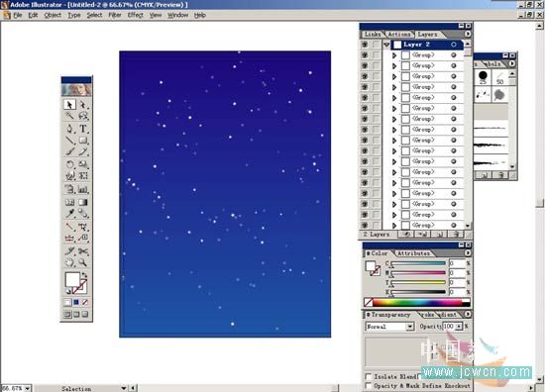
Task: Click Create New Layer button in Layers panel
Action: click(x=439, y=235)
